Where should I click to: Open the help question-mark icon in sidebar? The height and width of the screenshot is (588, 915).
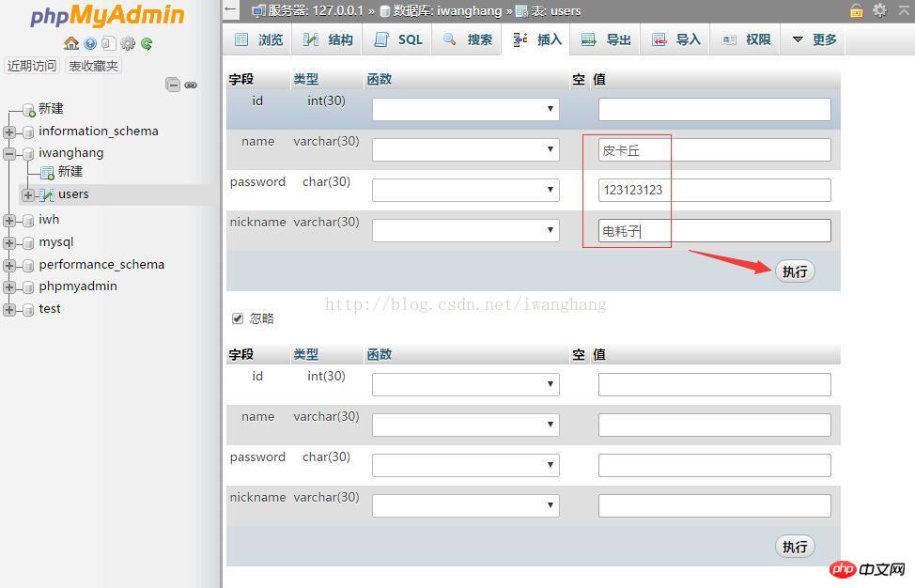coord(90,43)
